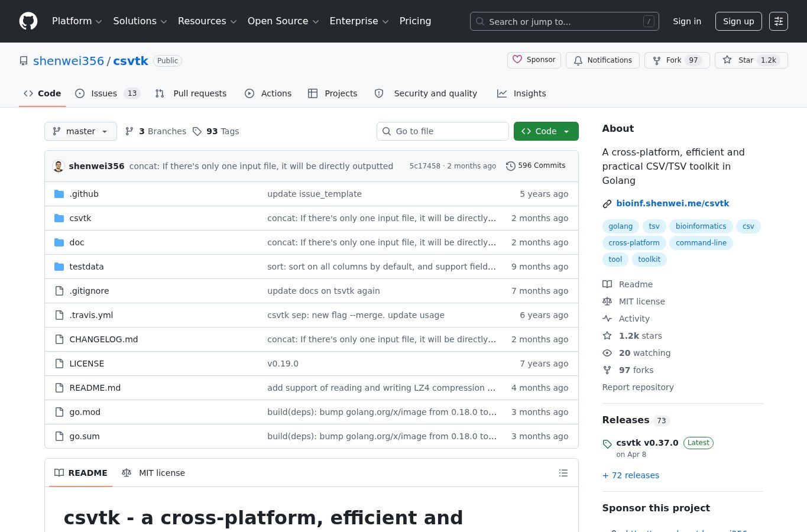Select the README tab
807x532 pixels.
click(x=81, y=473)
